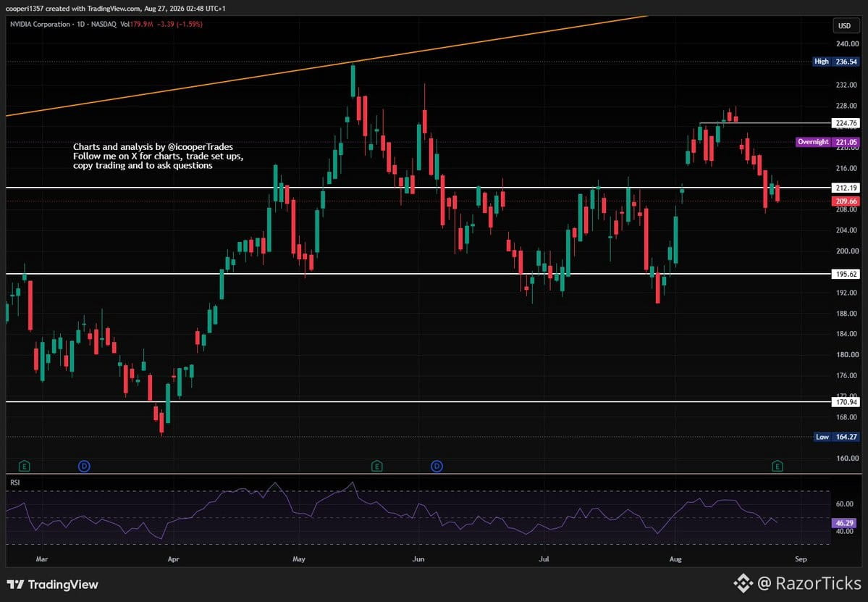
Task: Click the -3.39 (-1.59%) change value
Action: pyautogui.click(x=180, y=25)
